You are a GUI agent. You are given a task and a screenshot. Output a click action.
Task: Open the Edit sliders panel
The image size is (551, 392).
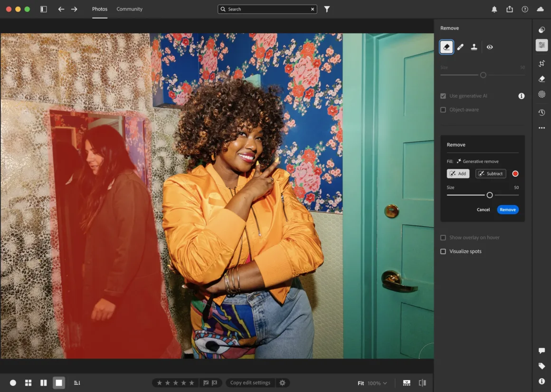(x=541, y=45)
